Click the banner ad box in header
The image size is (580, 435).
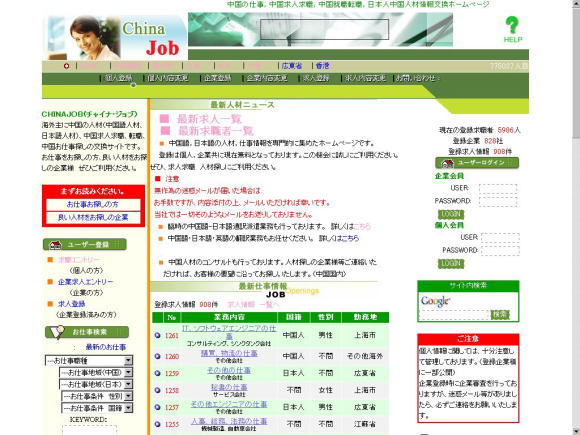click(x=324, y=29)
